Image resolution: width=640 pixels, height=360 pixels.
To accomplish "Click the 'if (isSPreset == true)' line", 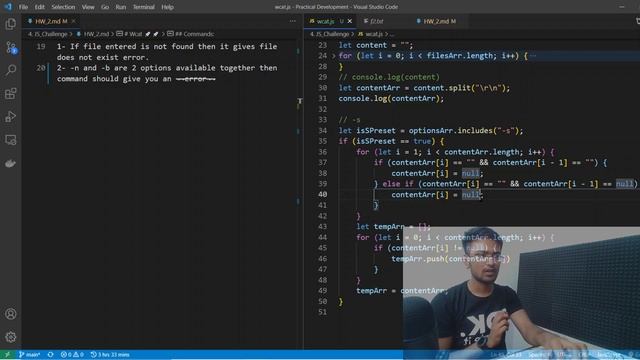I will click(x=391, y=141).
